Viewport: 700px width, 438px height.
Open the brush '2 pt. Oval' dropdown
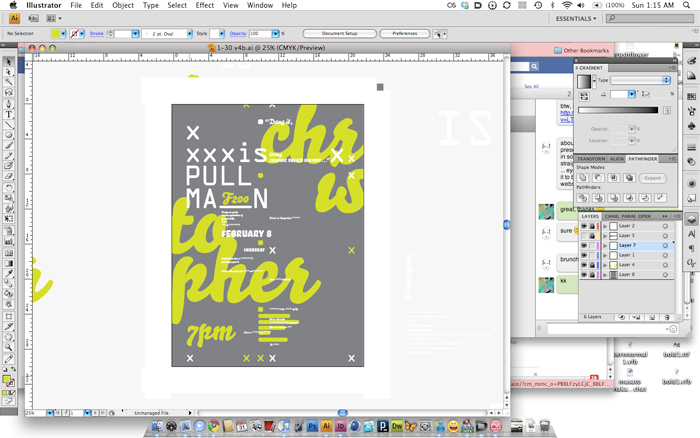pyautogui.click(x=190, y=33)
